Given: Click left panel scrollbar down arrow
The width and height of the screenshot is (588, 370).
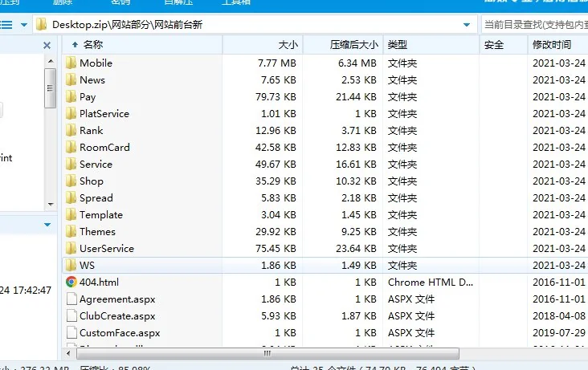Looking at the screenshot, I should (x=51, y=205).
